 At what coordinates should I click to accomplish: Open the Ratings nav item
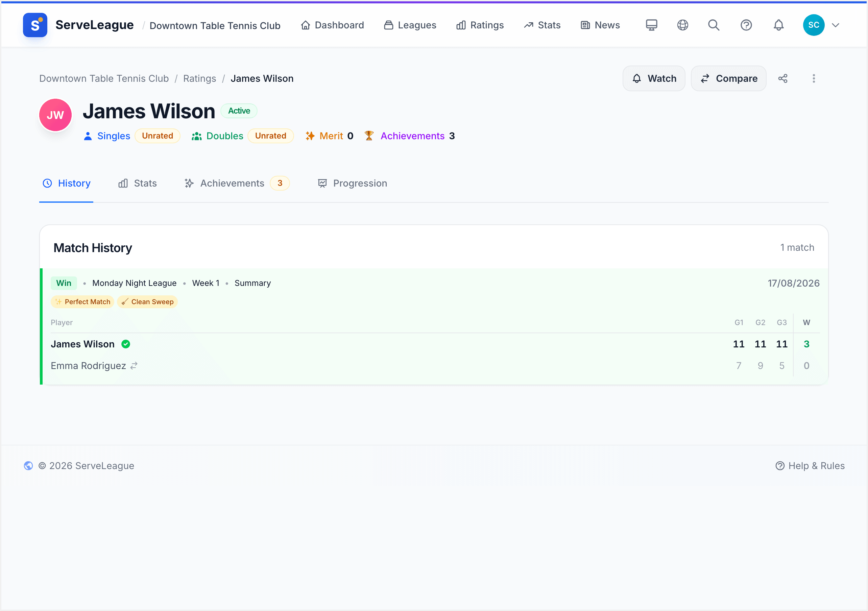pos(480,25)
